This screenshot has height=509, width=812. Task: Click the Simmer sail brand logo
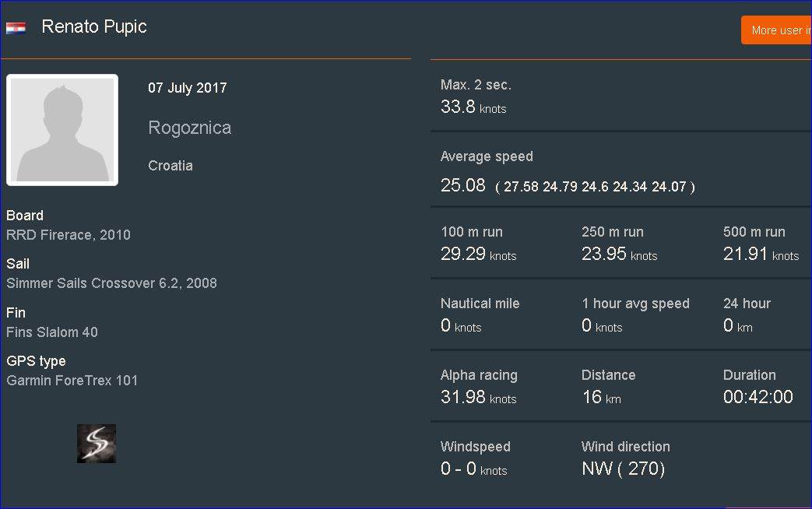pos(97,444)
